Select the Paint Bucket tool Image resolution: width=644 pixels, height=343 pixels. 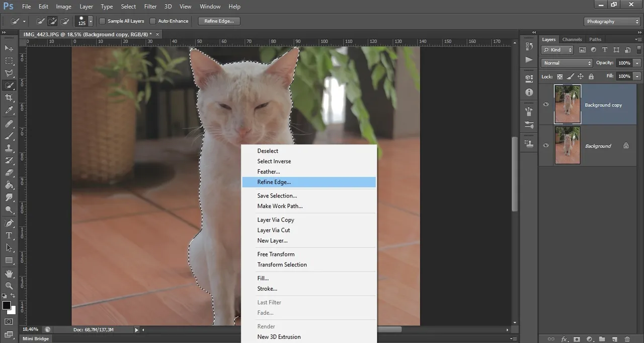(9, 185)
